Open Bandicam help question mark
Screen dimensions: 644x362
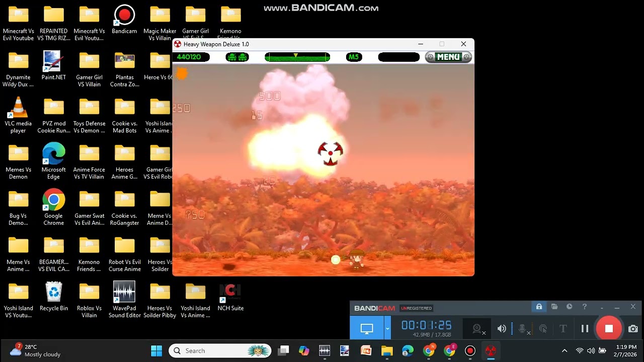pos(584,307)
